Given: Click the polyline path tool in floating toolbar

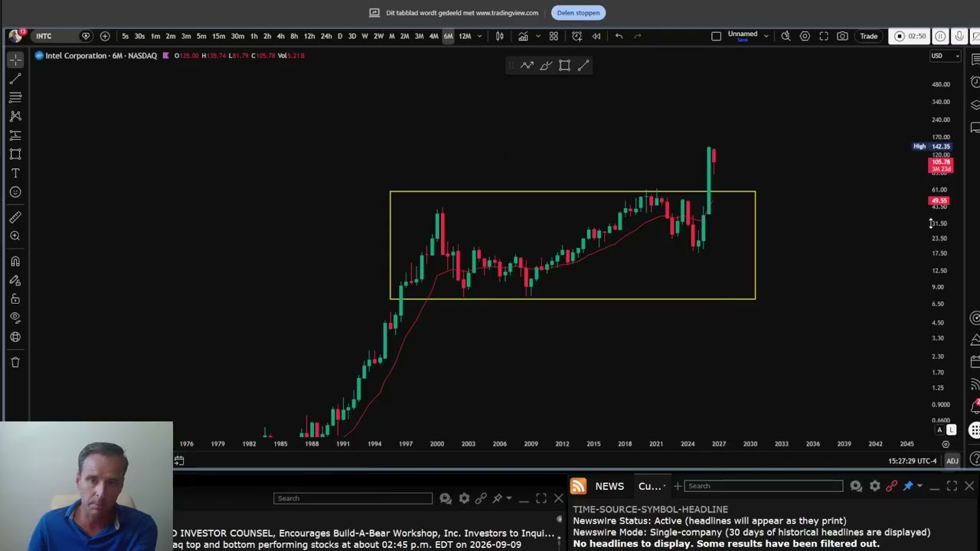Looking at the screenshot, I should tap(527, 66).
